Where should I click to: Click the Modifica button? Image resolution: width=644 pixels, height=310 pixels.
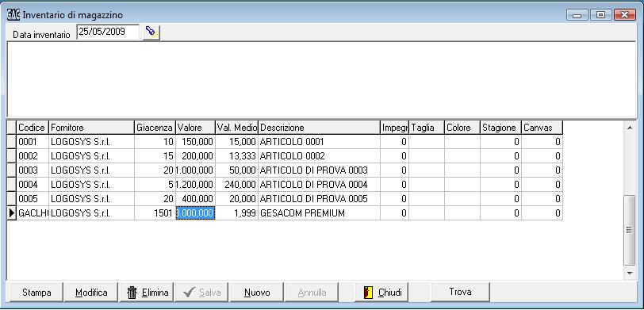[x=91, y=293]
